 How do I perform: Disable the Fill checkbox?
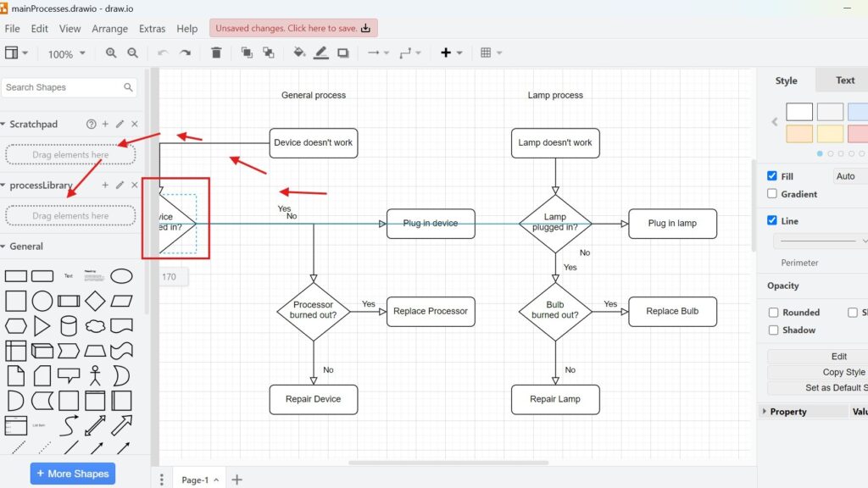(x=772, y=175)
